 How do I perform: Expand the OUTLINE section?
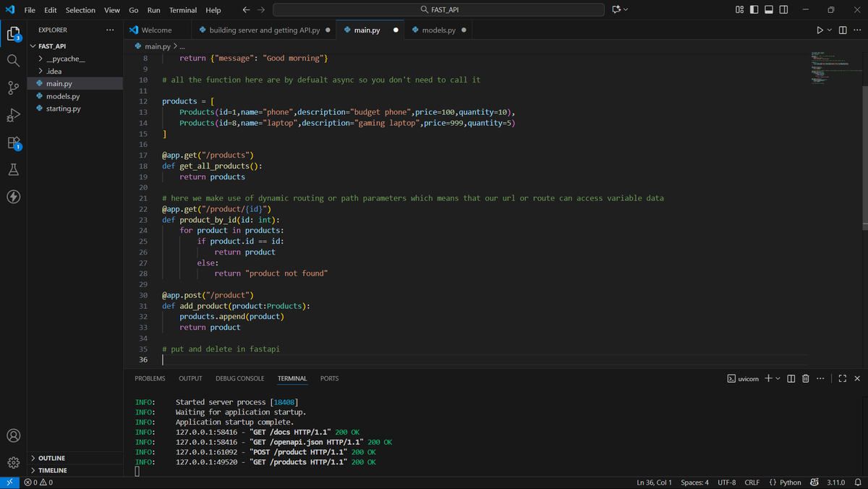pyautogui.click(x=51, y=458)
